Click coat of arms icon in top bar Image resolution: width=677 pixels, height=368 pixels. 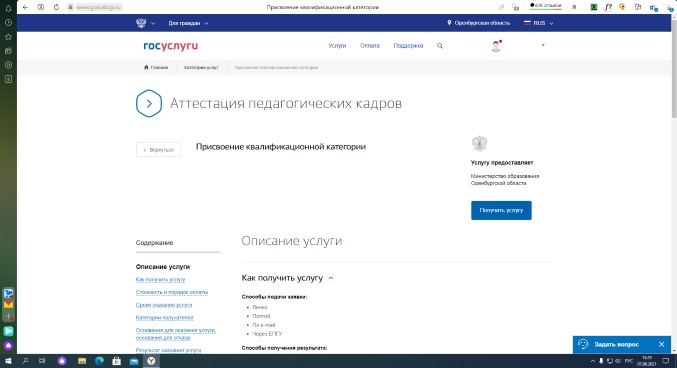pos(141,23)
